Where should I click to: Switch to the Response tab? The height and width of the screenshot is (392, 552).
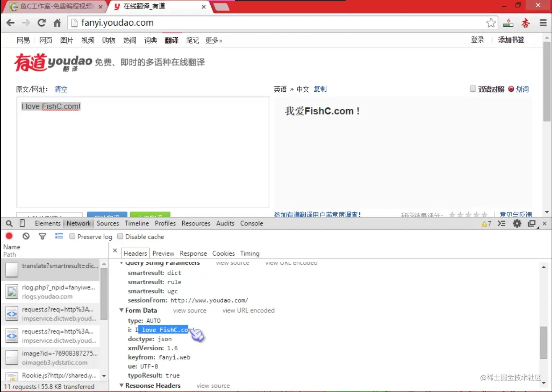(x=193, y=253)
